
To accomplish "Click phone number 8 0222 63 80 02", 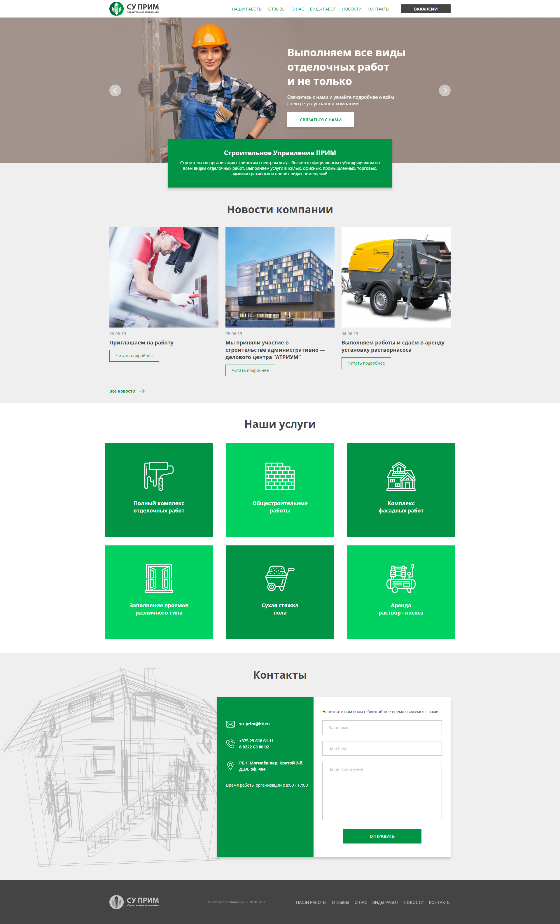I will [x=254, y=747].
